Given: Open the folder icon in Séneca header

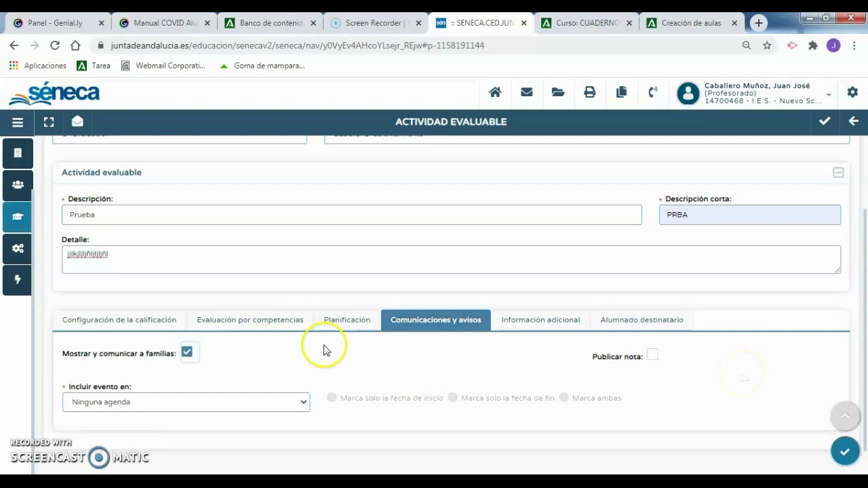Looking at the screenshot, I should pos(558,92).
